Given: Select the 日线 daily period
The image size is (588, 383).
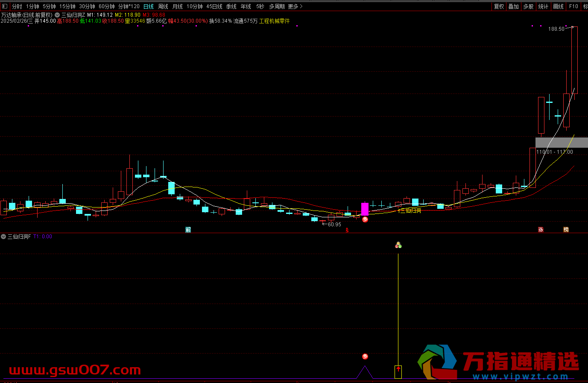Looking at the screenshot, I should click(x=149, y=6).
